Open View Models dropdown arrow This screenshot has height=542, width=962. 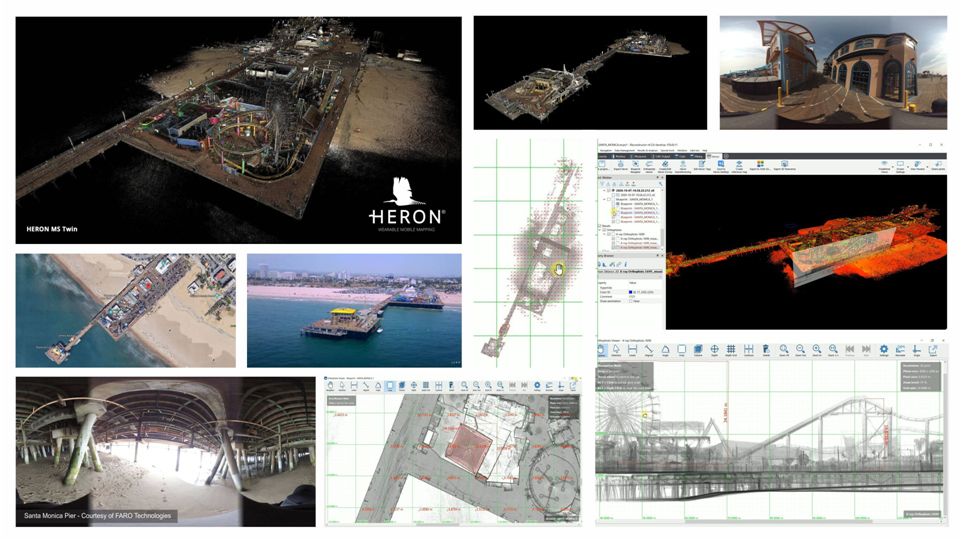(x=928, y=167)
